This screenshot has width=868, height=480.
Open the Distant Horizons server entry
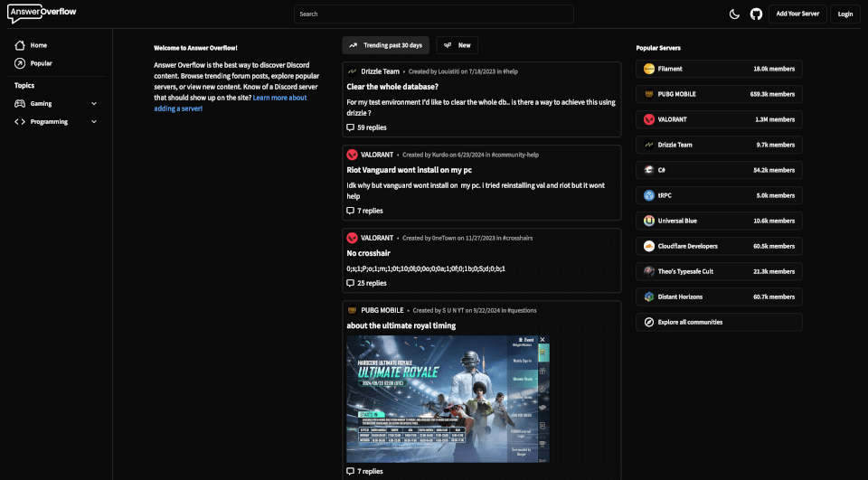point(719,297)
